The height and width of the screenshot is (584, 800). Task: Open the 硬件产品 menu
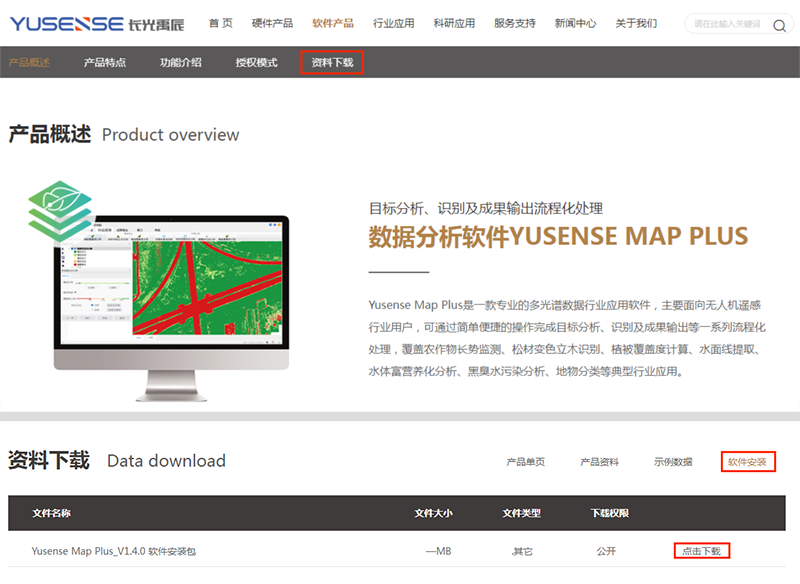tap(272, 23)
